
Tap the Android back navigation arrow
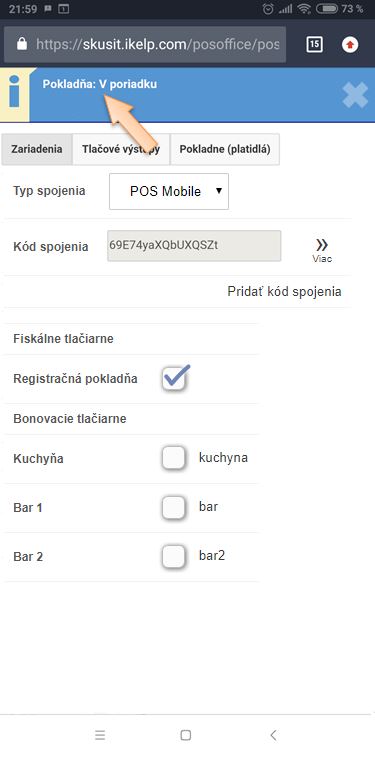(273, 735)
